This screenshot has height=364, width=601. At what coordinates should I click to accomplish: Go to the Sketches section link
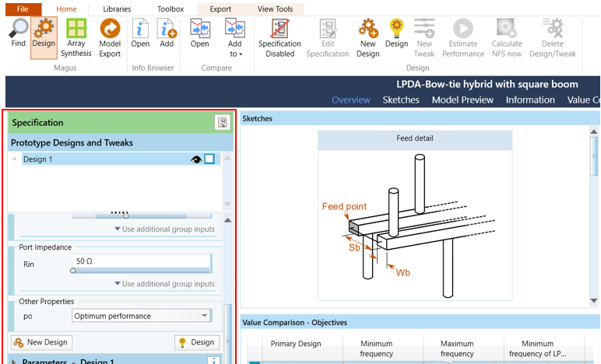(401, 100)
